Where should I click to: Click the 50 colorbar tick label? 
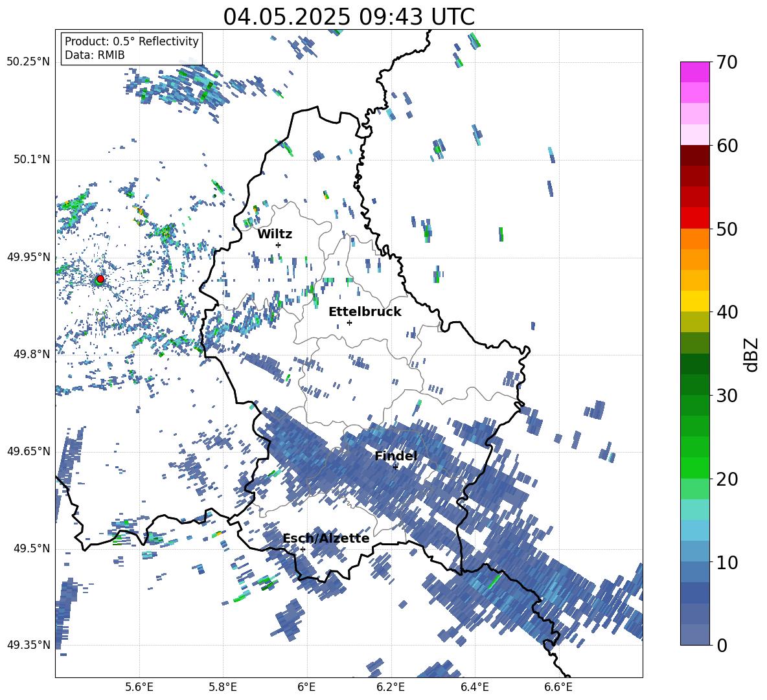click(x=727, y=229)
